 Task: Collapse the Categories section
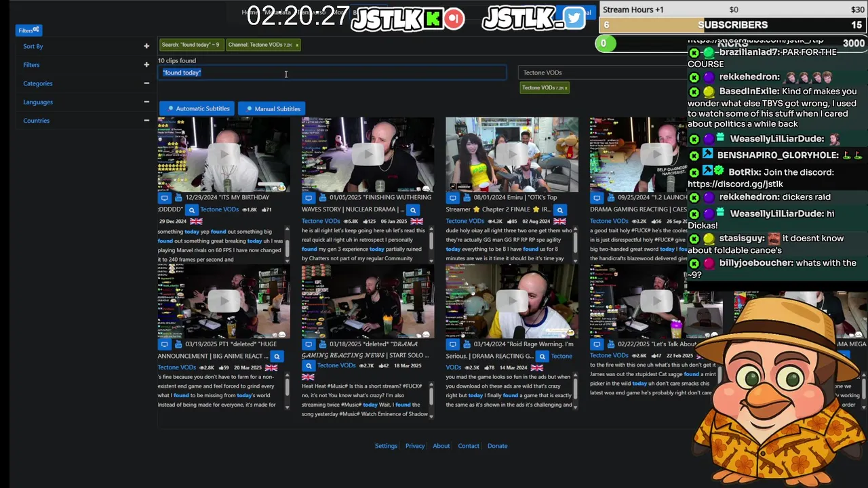pyautogui.click(x=146, y=83)
